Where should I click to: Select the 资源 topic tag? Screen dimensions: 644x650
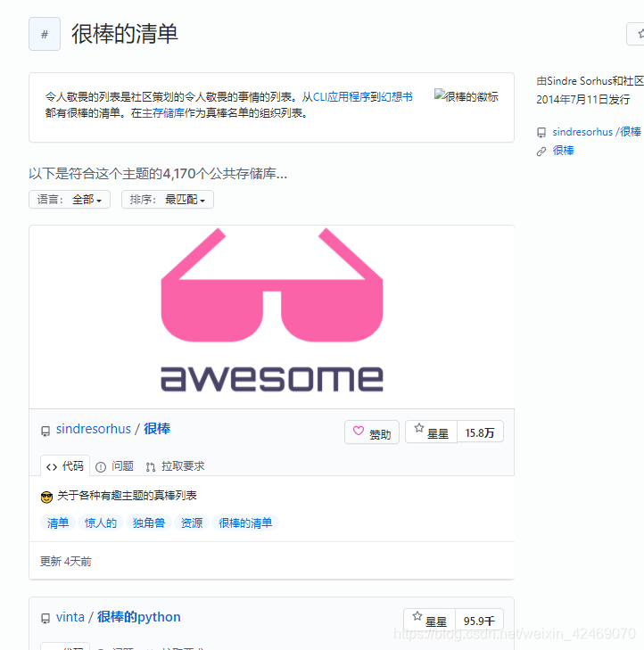[x=192, y=522]
